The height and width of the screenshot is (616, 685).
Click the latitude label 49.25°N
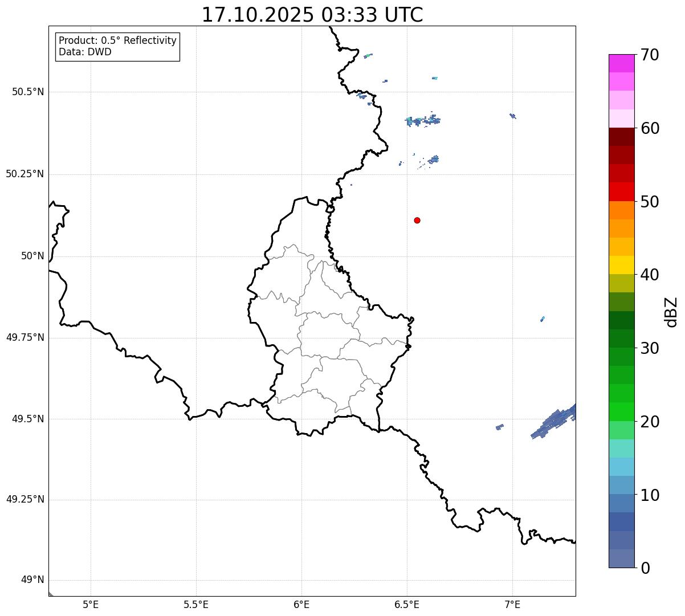click(x=25, y=500)
